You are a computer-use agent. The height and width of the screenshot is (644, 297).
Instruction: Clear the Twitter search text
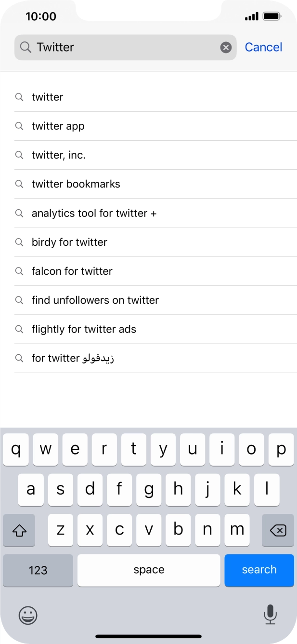[226, 47]
